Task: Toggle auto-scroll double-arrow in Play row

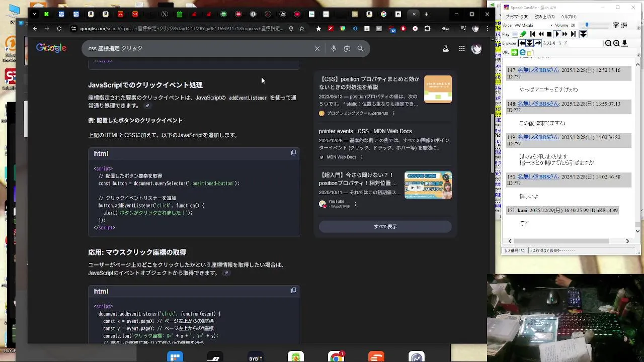Action: pyautogui.click(x=583, y=34)
